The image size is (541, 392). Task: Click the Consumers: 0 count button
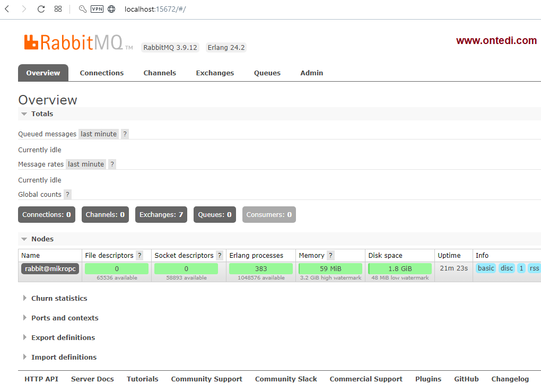[x=269, y=215]
